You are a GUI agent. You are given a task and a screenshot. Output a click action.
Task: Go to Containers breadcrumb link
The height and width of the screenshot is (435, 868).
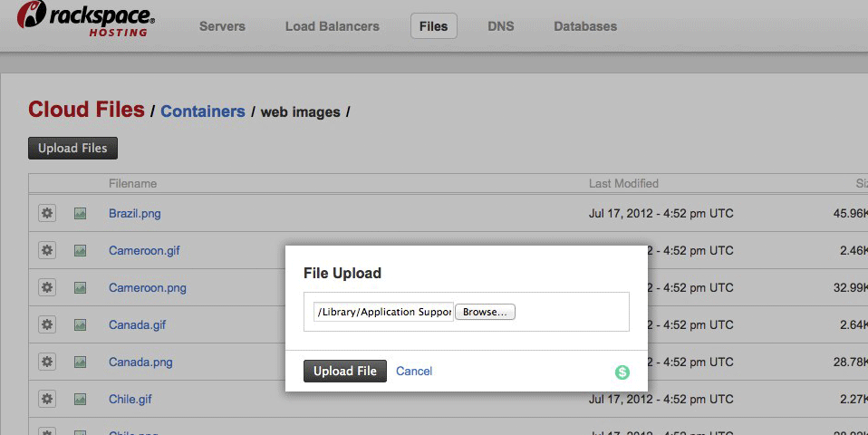coord(203,111)
